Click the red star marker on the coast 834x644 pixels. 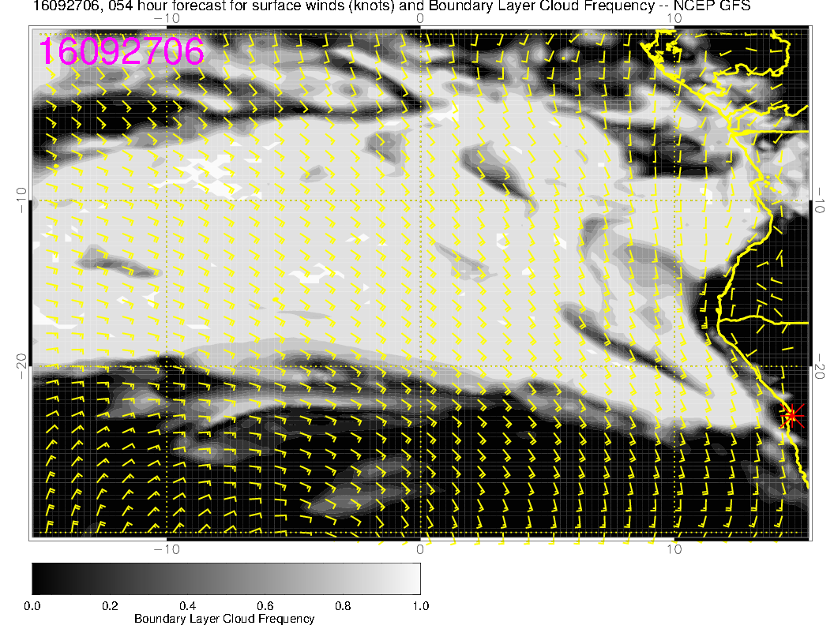coord(792,415)
